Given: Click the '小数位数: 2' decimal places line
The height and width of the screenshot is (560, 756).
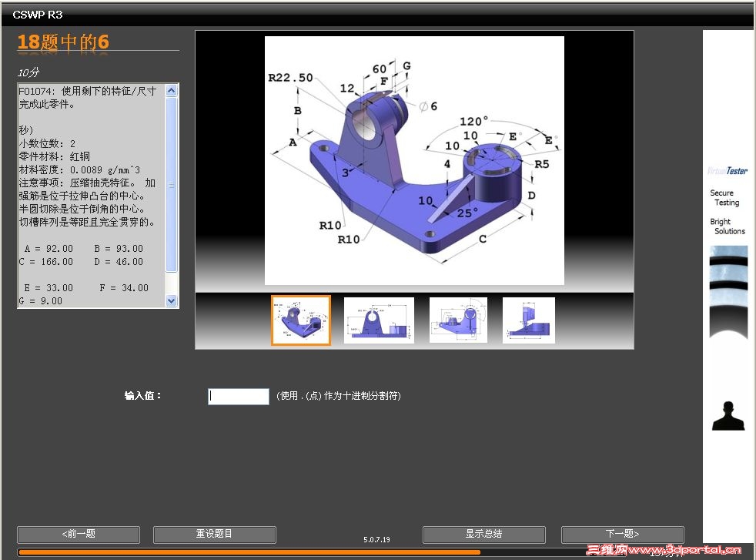Looking at the screenshot, I should click(47, 144).
